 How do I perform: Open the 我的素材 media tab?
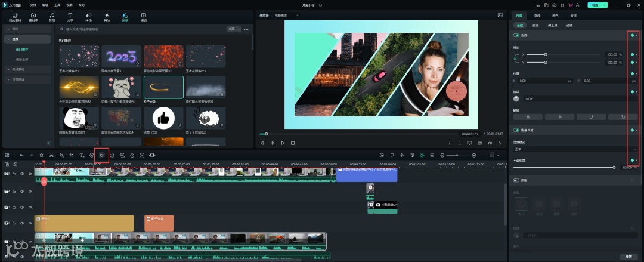click(x=15, y=17)
